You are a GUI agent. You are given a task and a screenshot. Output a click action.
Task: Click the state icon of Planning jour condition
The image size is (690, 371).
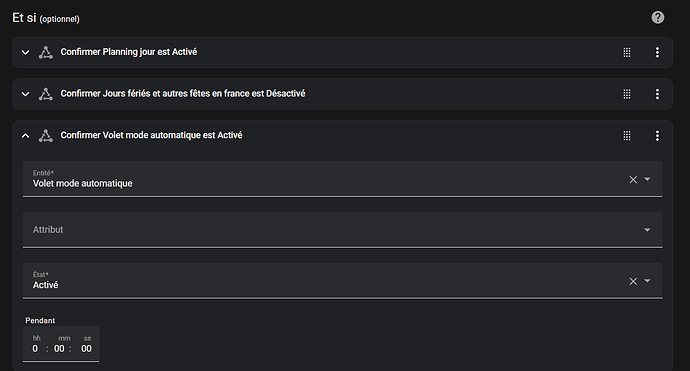coord(45,52)
